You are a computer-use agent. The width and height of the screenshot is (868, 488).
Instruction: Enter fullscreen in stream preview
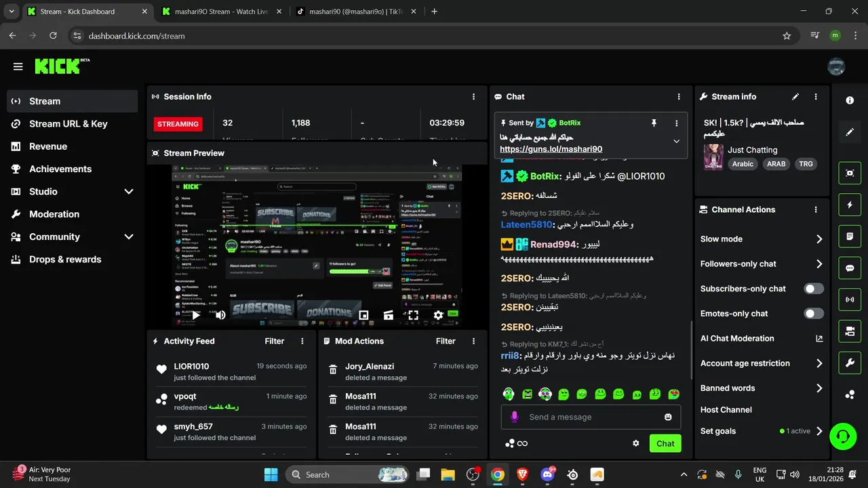(x=413, y=315)
